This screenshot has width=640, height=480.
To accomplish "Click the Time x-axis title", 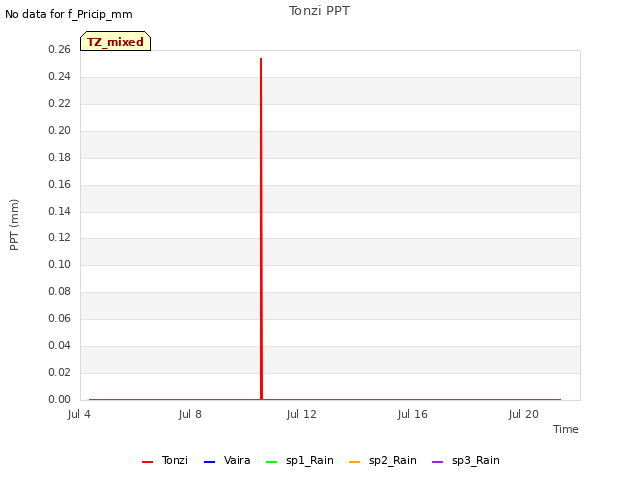I will click(x=566, y=429).
